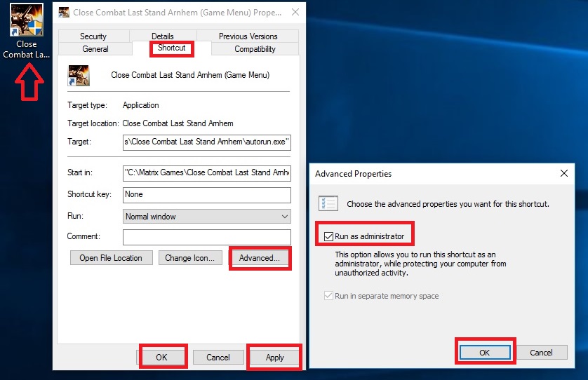This screenshot has height=380, width=588.
Task: Click Apply in the Properties dialog
Action: [x=275, y=357]
